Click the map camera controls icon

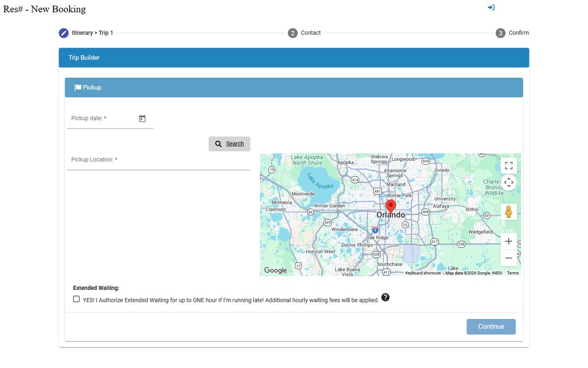[x=509, y=183]
